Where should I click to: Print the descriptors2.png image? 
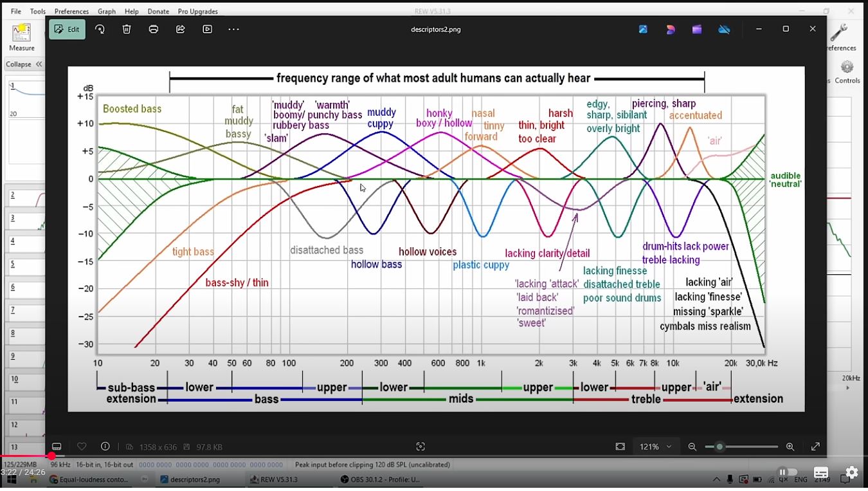point(154,29)
